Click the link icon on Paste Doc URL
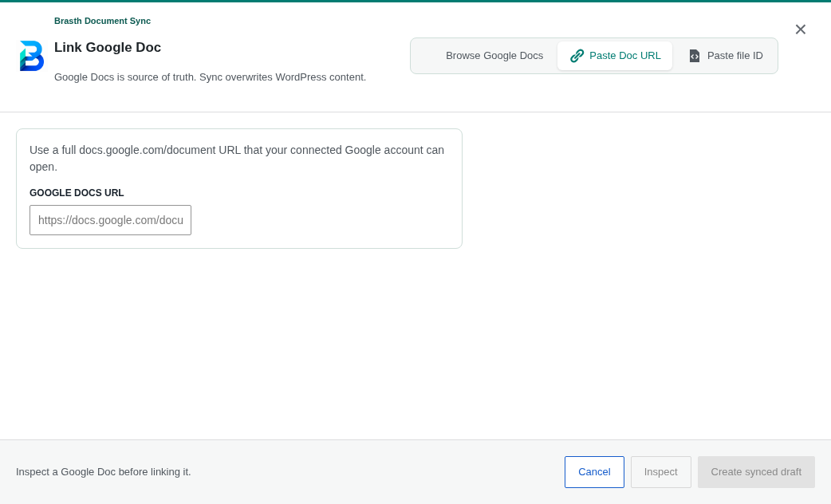 click(x=577, y=56)
